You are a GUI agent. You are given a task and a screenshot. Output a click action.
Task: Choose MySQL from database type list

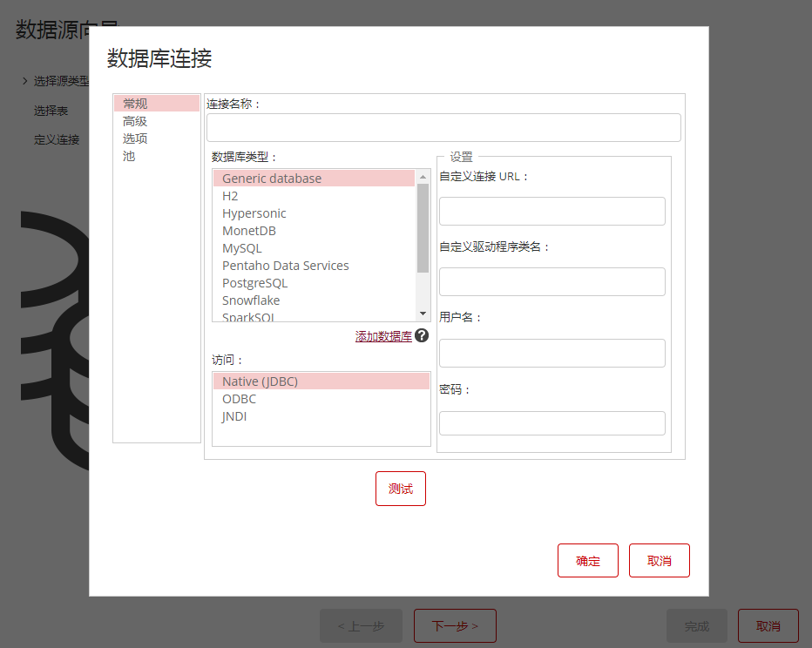click(x=241, y=248)
